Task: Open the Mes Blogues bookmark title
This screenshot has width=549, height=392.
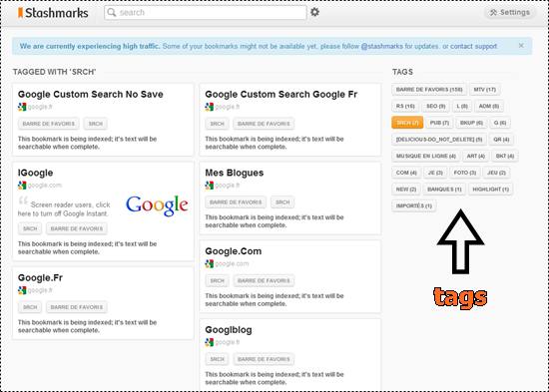Action: pyautogui.click(x=235, y=173)
